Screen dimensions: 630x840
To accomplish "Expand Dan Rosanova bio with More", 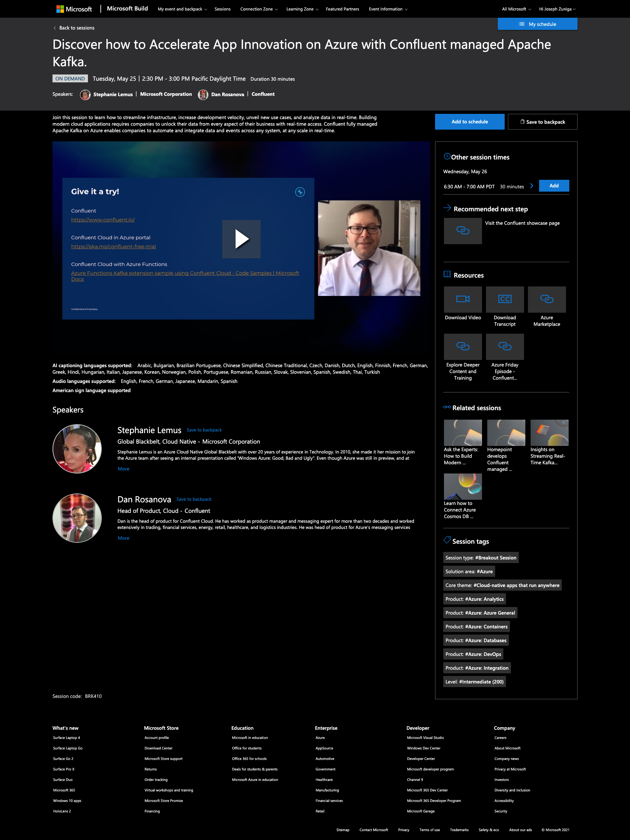I will click(x=123, y=538).
